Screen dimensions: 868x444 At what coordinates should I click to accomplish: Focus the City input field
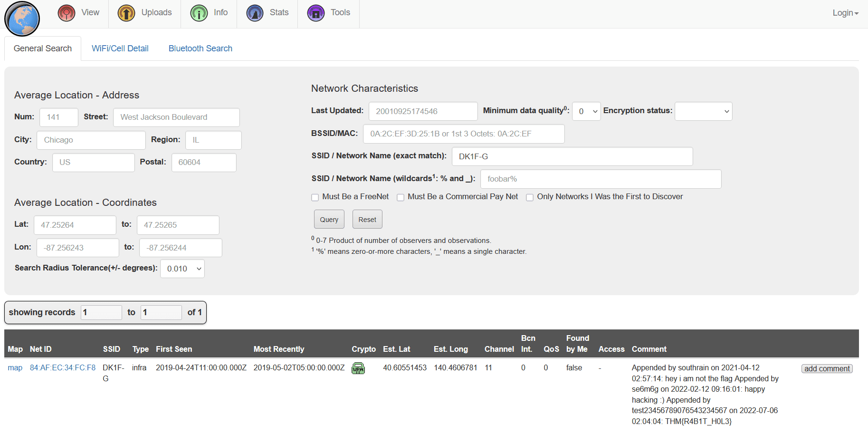91,140
